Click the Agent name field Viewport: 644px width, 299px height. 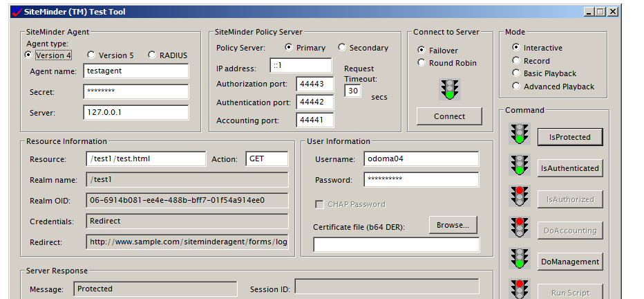coord(136,71)
